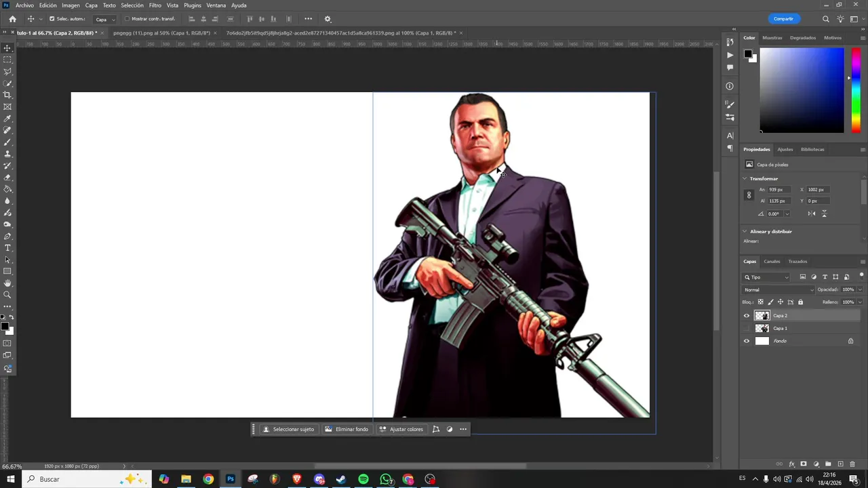The image size is (868, 488).
Task: Click the Compartir button
Action: coord(783,19)
